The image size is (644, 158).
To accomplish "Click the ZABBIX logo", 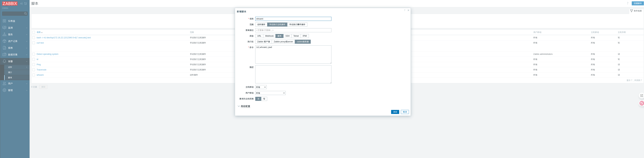I will pyautogui.click(x=10, y=4).
